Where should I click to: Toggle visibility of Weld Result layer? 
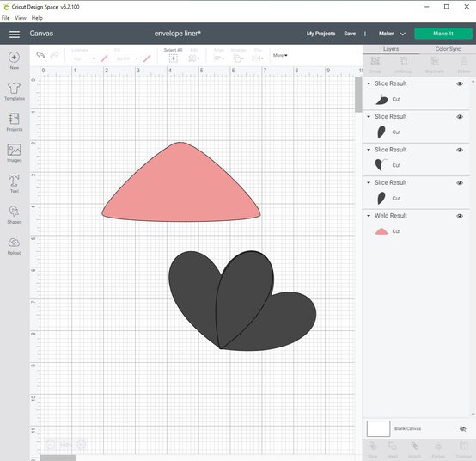point(460,216)
